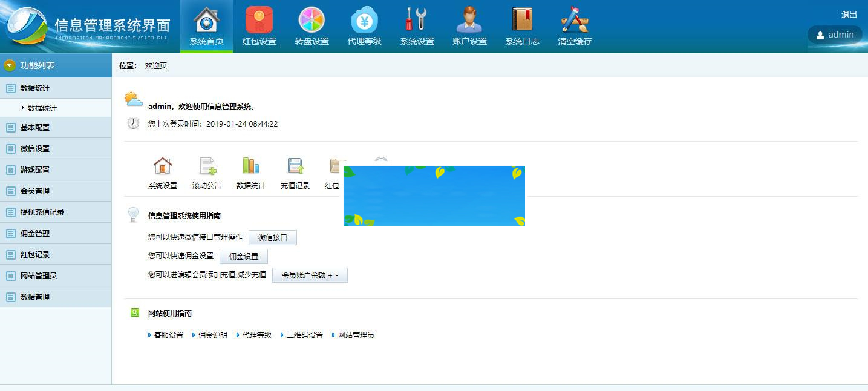
Task: Click the 清空缓存 cache-clearing icon
Action: tap(573, 25)
